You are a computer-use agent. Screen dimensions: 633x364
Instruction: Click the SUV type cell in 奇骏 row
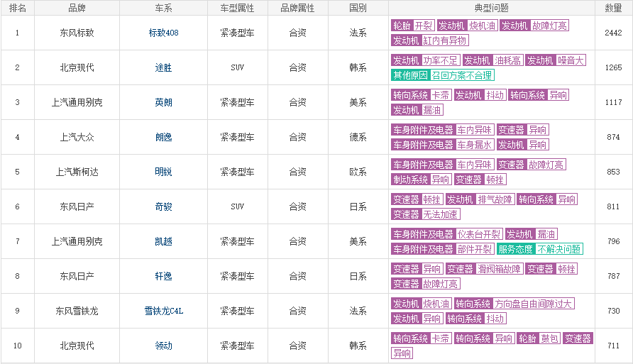[x=237, y=206]
